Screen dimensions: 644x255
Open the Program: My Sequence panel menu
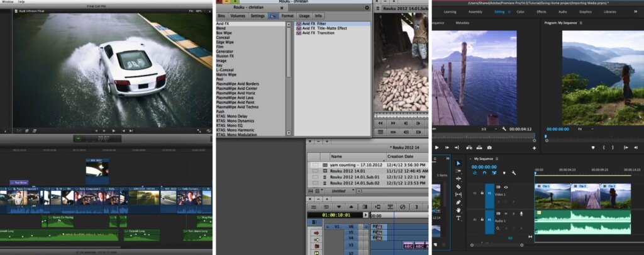(x=581, y=23)
